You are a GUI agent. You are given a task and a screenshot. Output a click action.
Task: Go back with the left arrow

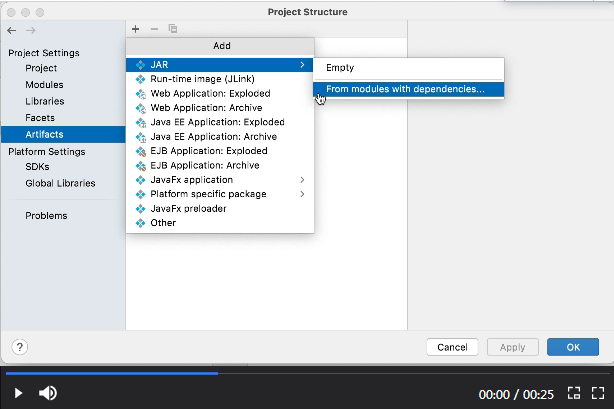(x=12, y=30)
